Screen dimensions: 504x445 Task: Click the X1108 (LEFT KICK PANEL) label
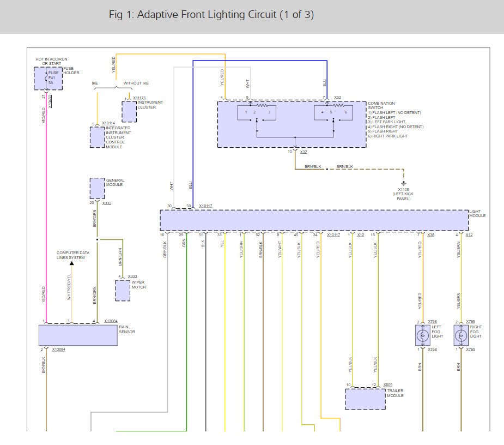pos(403,194)
